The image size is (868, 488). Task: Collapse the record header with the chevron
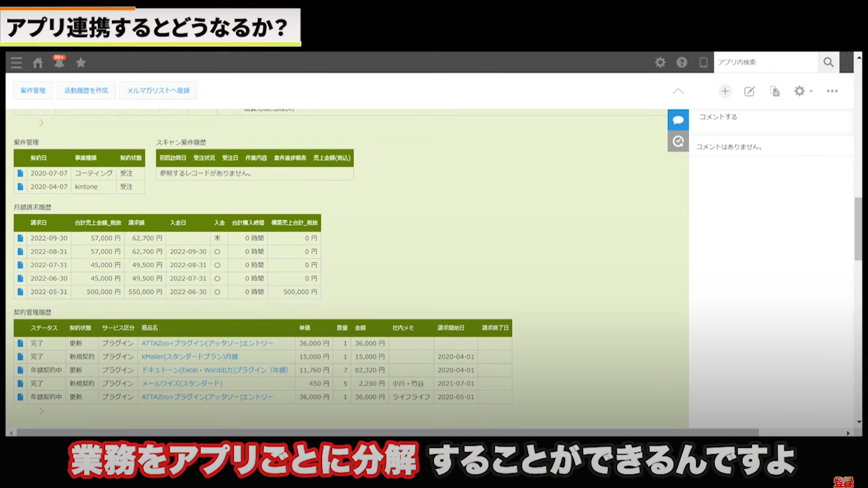(x=678, y=91)
